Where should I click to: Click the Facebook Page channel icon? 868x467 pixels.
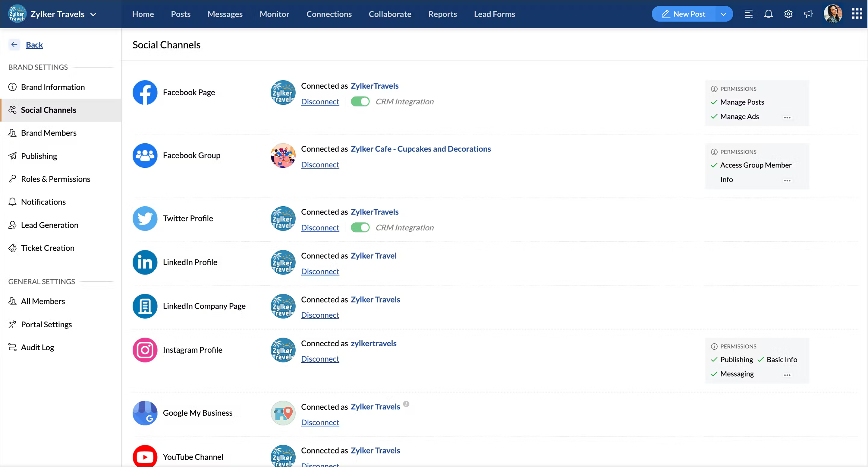(x=145, y=92)
